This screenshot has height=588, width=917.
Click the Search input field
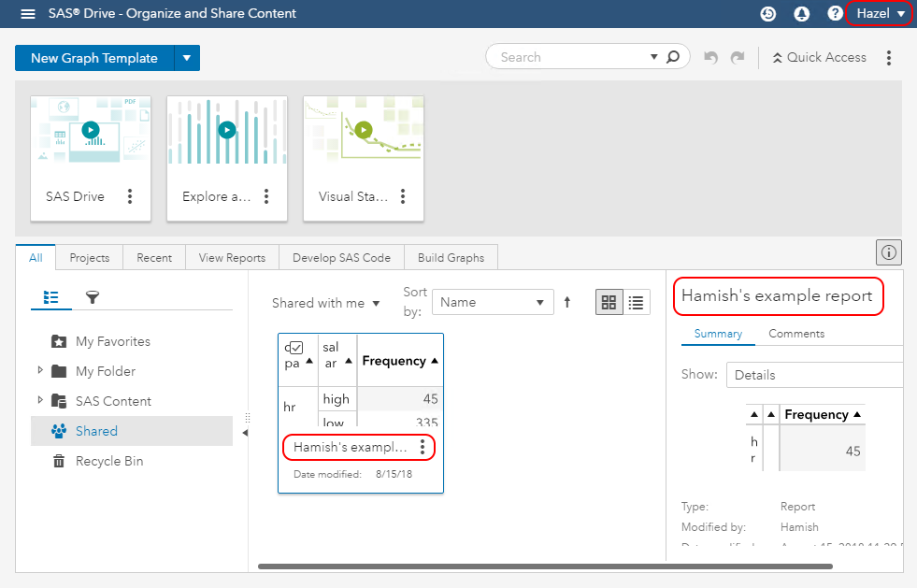tap(572, 57)
